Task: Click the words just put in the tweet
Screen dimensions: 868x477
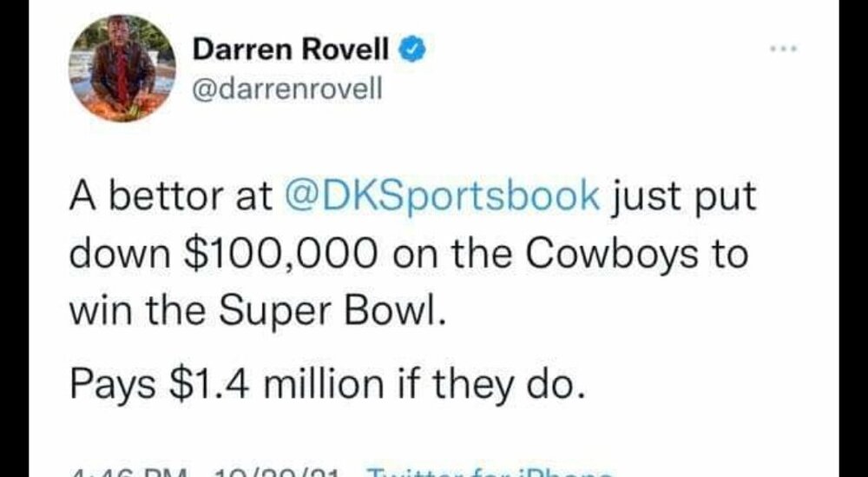Action: 682,196
